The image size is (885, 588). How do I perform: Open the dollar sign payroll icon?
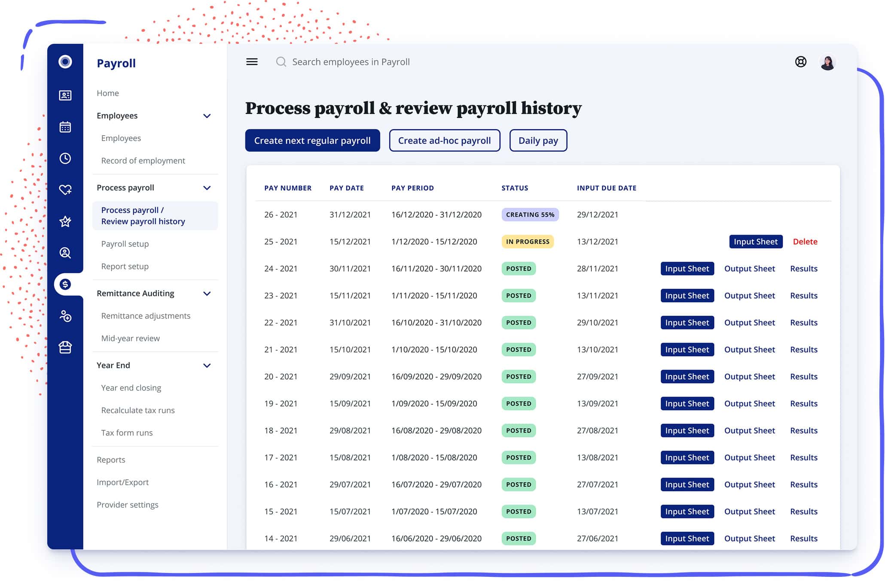tap(65, 284)
